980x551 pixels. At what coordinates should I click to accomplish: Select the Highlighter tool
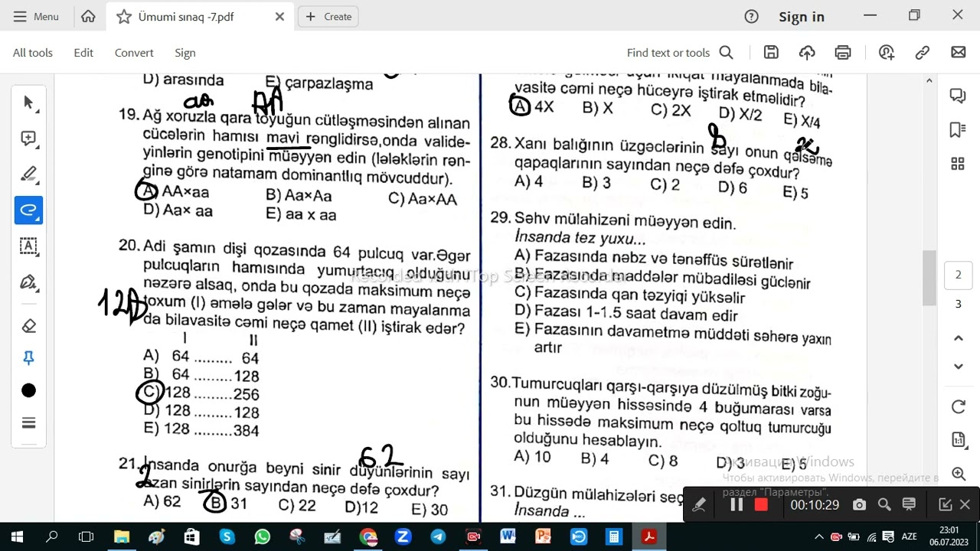(28, 174)
